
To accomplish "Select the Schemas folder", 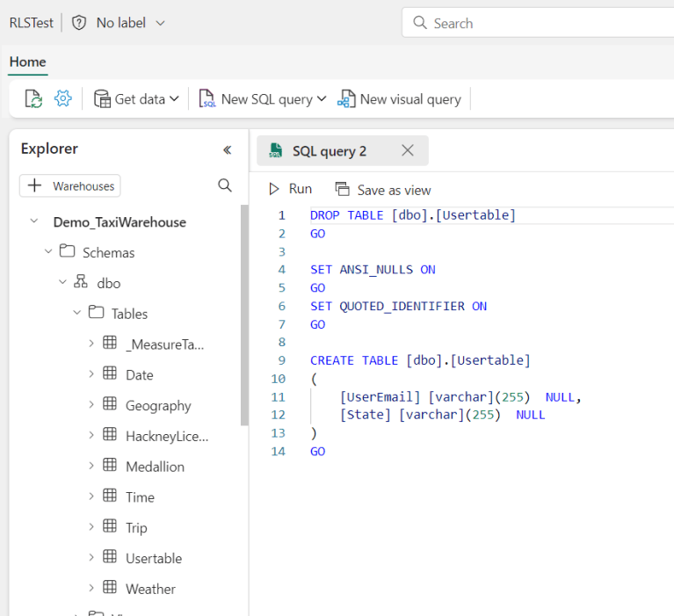I will (x=108, y=253).
